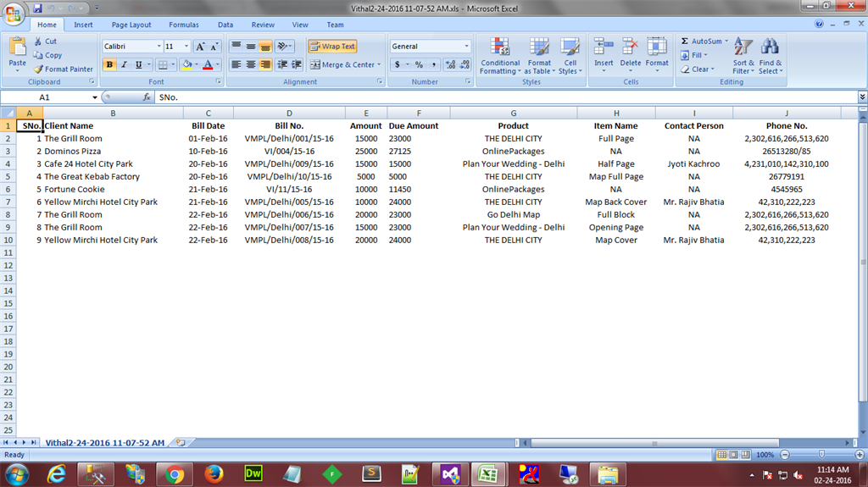This screenshot has width=868, height=487.
Task: Toggle Underline formatting
Action: pyautogui.click(x=138, y=64)
